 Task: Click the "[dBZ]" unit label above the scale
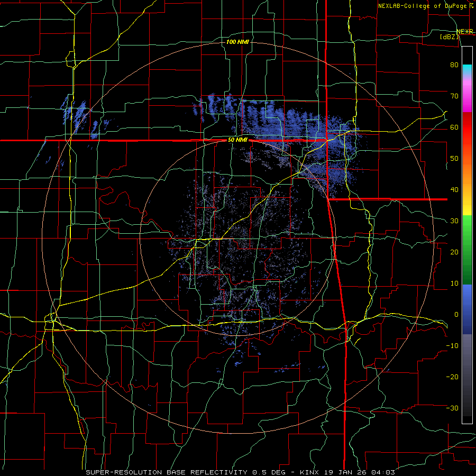(449, 36)
